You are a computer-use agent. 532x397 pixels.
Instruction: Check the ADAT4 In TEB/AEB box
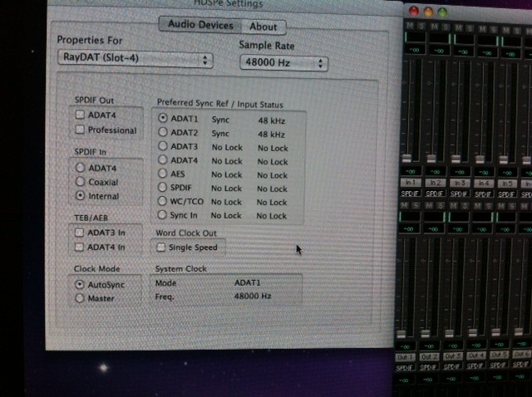79,247
